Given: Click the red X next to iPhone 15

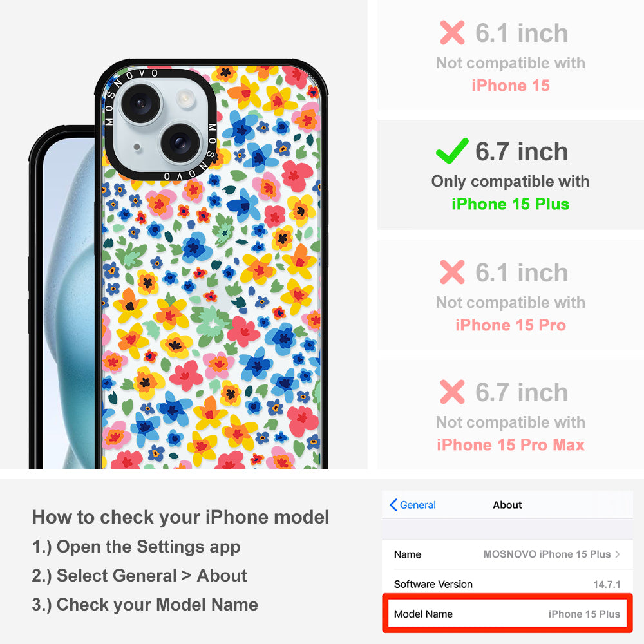Looking at the screenshot, I should tap(452, 32).
